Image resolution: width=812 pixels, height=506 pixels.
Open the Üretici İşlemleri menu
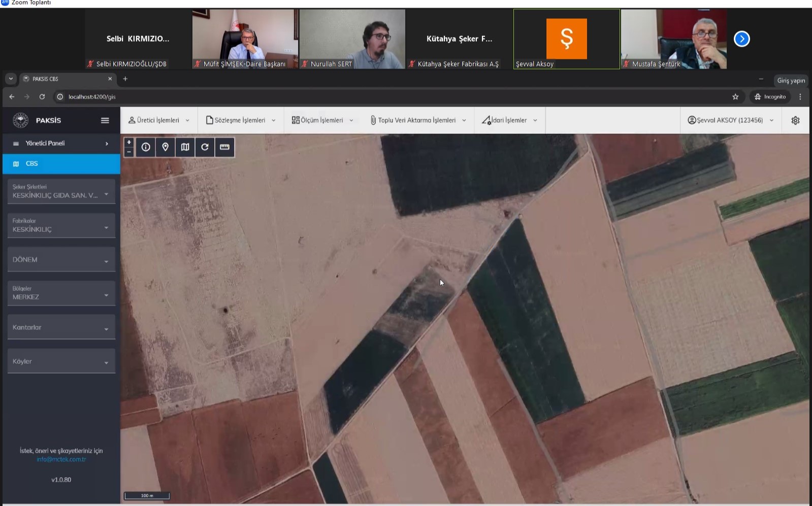tap(159, 120)
